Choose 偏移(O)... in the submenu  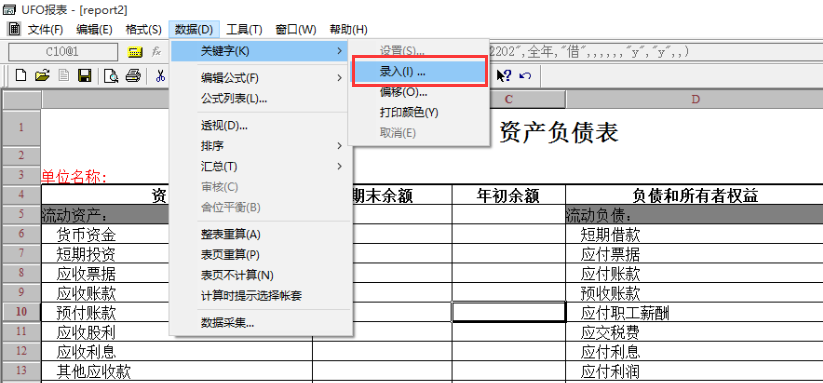pos(403,92)
